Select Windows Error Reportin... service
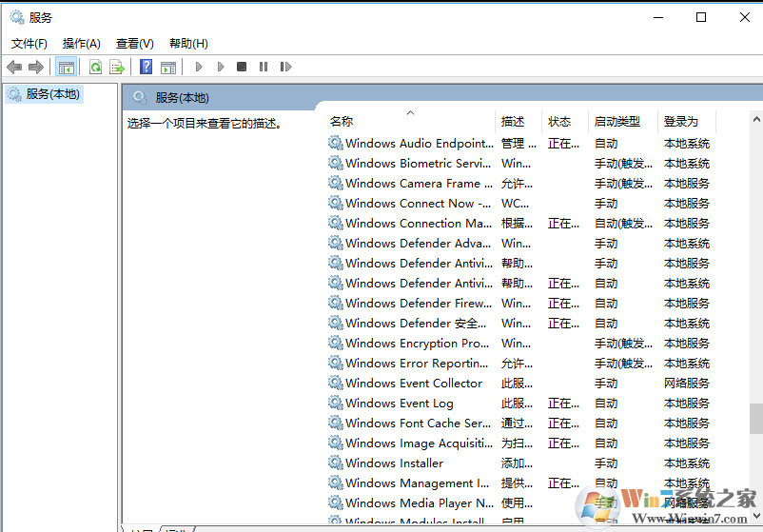This screenshot has width=763, height=532. [518, 364]
